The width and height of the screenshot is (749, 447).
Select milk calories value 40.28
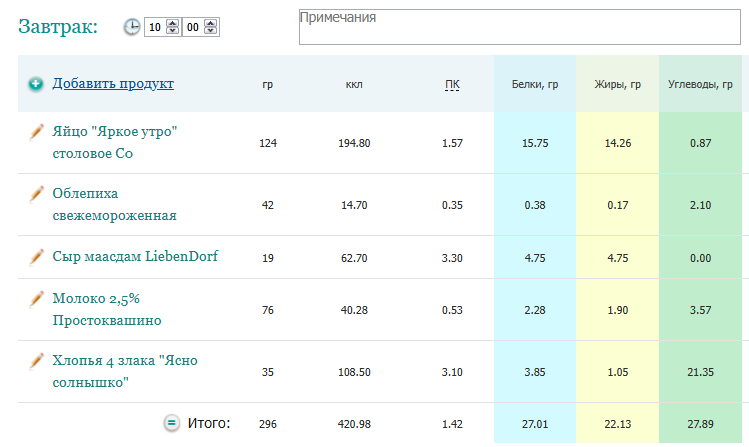tap(354, 310)
